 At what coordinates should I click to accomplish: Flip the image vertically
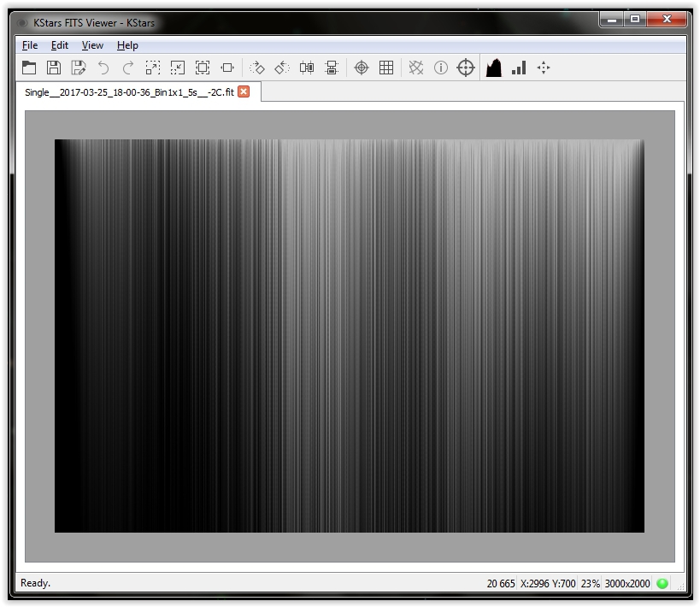332,68
